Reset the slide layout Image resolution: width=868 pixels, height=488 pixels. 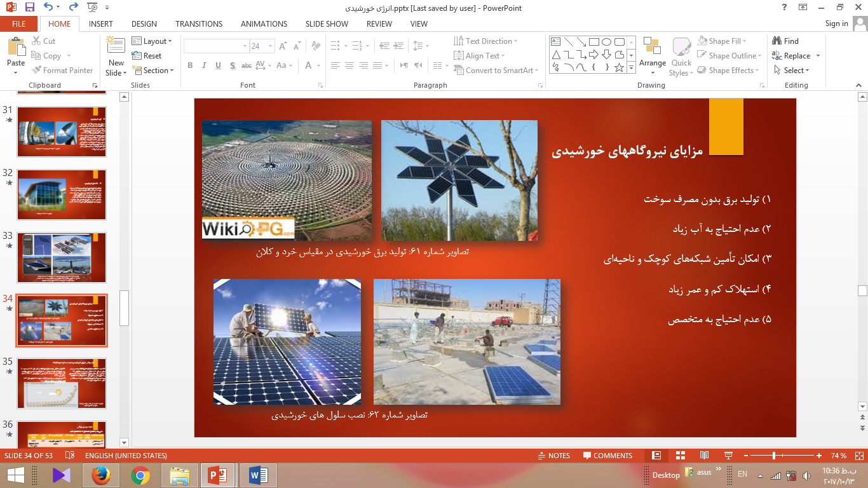point(147,56)
